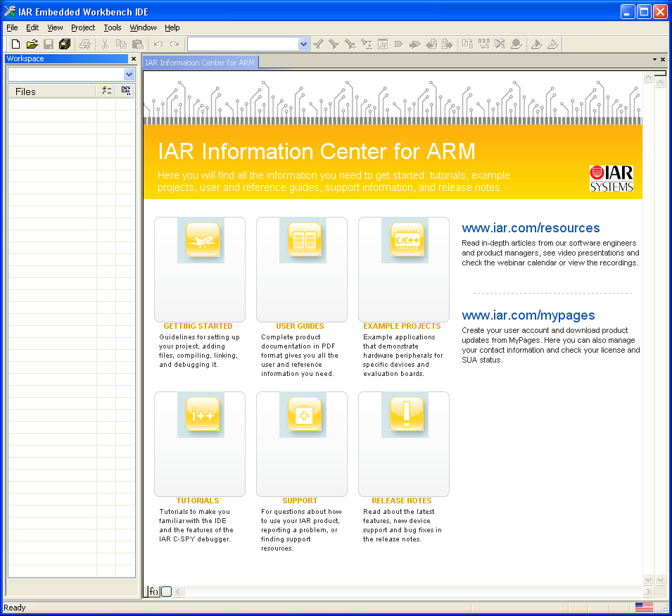Follow the www.iar.com/mypages link

coord(528,315)
